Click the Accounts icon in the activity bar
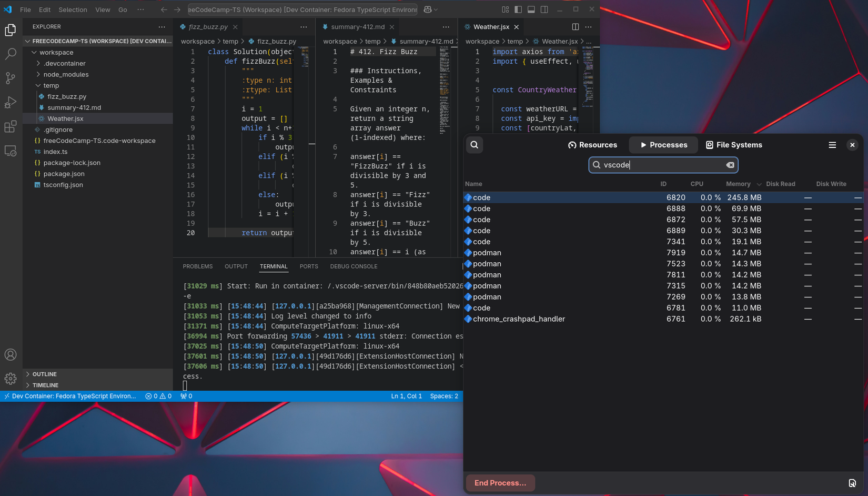Viewport: 868px width, 496px height. click(11, 354)
